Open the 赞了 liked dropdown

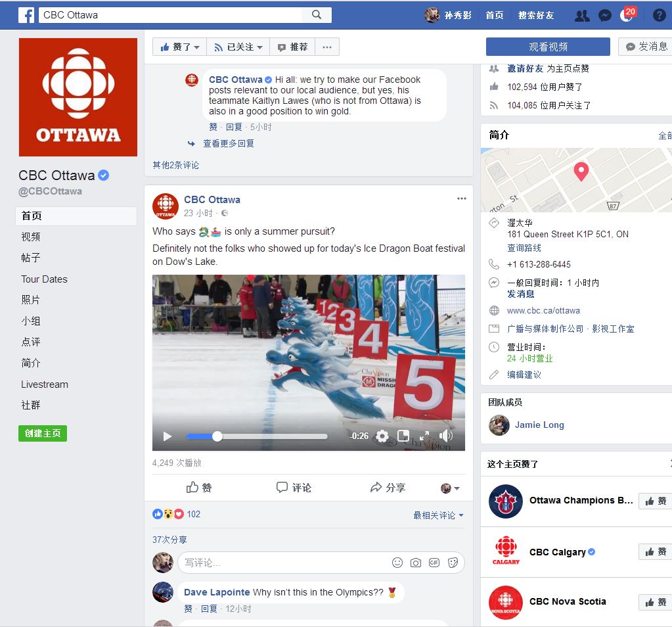point(179,47)
